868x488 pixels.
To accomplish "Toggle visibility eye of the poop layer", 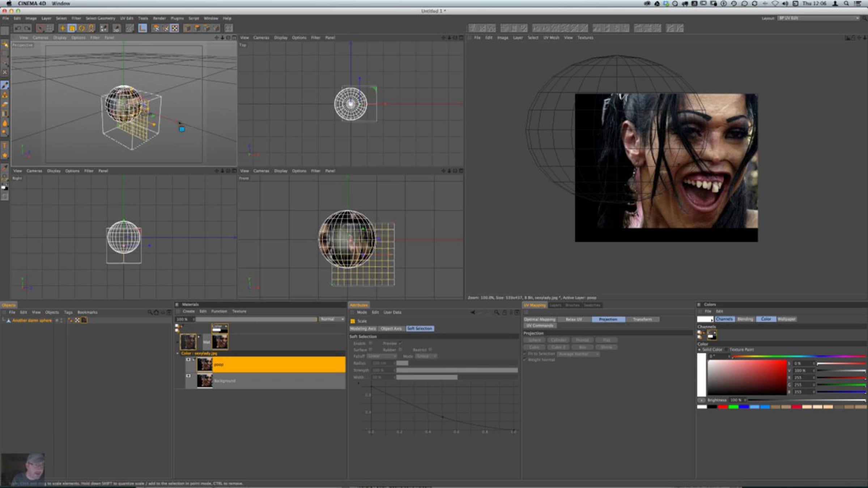I will click(188, 360).
